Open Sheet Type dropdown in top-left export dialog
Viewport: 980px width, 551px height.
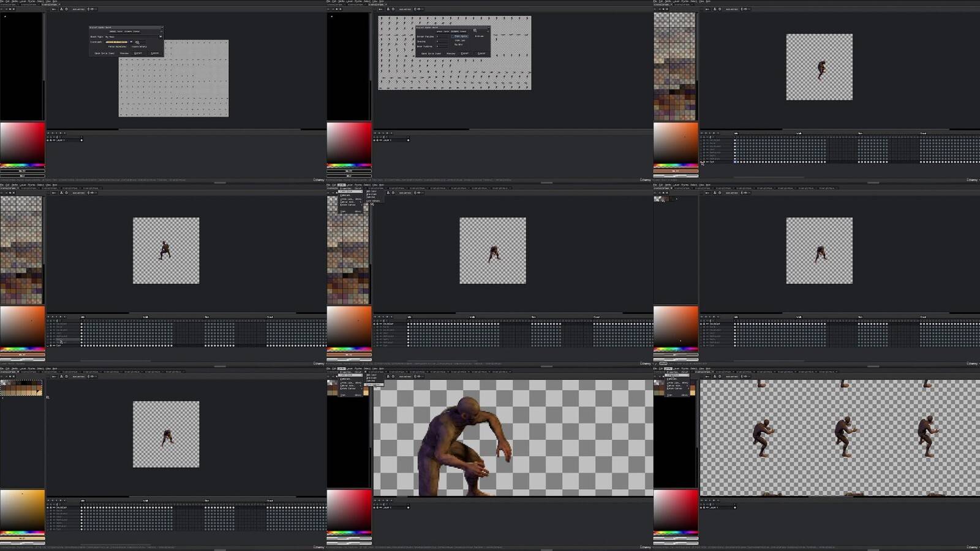(x=133, y=37)
